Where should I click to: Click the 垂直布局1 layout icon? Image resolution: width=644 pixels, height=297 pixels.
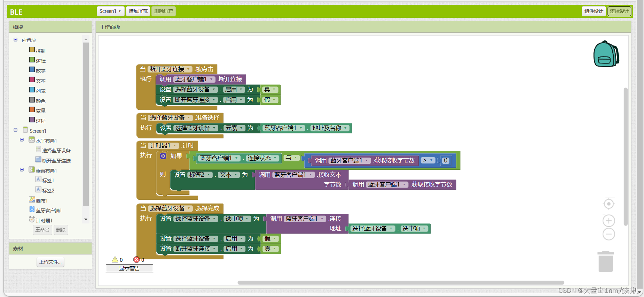[x=32, y=170]
